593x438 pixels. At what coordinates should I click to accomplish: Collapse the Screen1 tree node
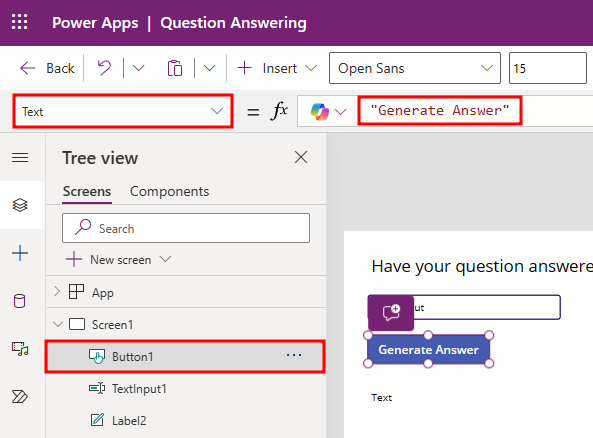[58, 325]
